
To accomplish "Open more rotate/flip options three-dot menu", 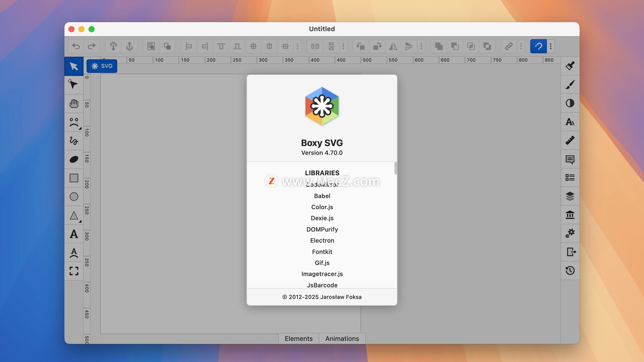I will (421, 46).
